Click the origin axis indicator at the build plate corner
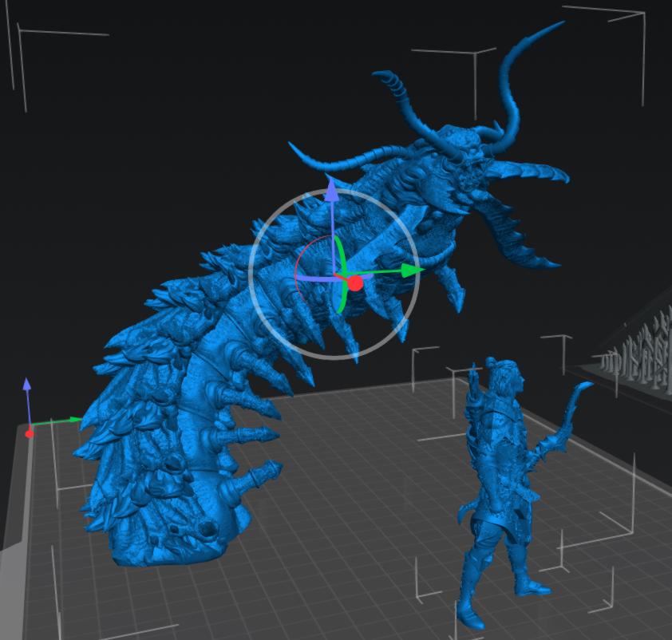The image size is (672, 640). click(30, 433)
